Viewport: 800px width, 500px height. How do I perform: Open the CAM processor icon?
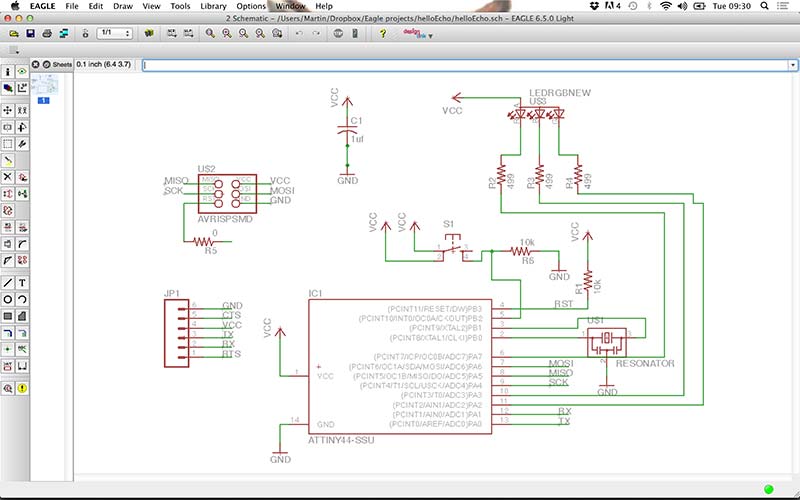(64, 34)
